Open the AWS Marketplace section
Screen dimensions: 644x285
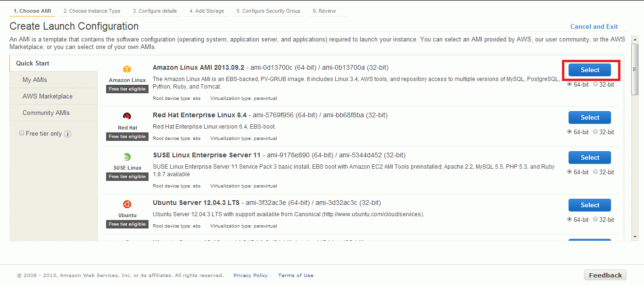[x=54, y=96]
